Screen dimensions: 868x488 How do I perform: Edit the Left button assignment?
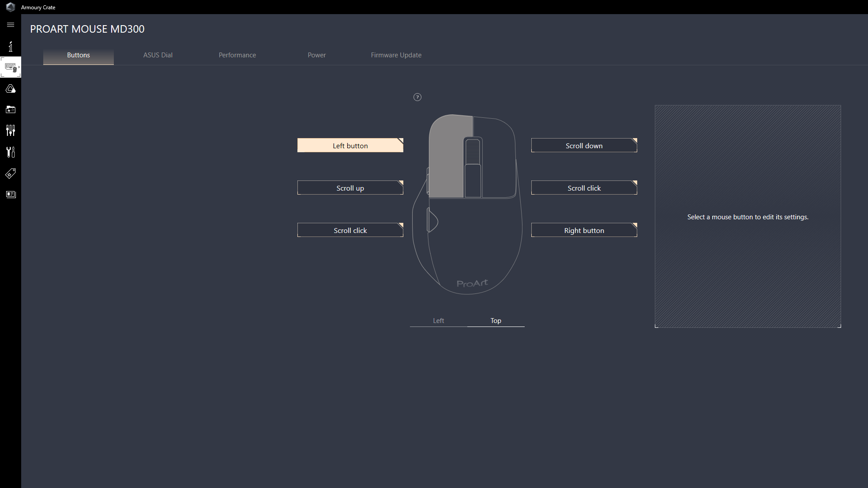350,145
